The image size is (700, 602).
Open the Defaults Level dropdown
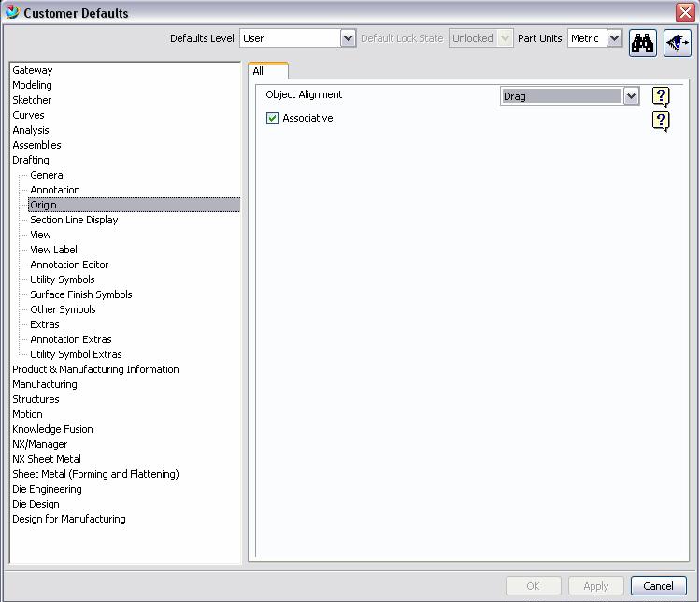pos(348,38)
